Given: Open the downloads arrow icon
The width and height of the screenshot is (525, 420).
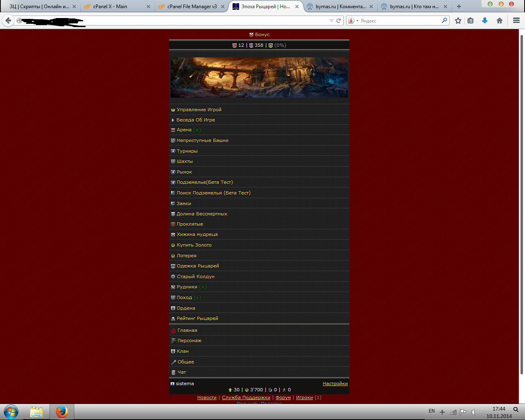Looking at the screenshot, I should [485, 21].
